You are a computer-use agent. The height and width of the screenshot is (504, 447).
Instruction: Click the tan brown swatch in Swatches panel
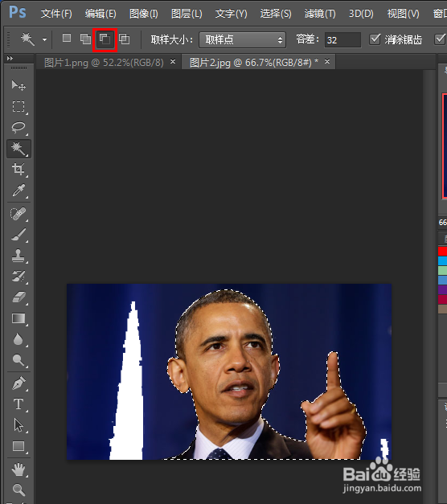tap(442, 309)
